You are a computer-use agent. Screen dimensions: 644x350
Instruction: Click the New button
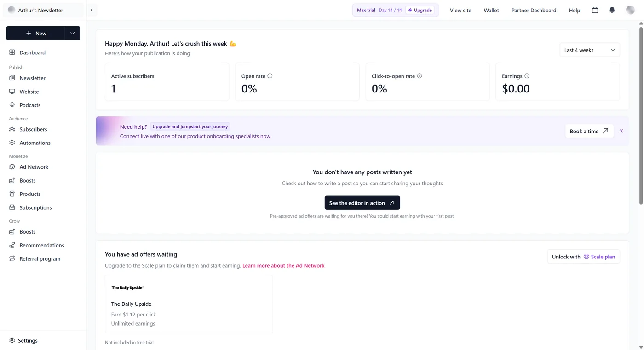(x=35, y=33)
